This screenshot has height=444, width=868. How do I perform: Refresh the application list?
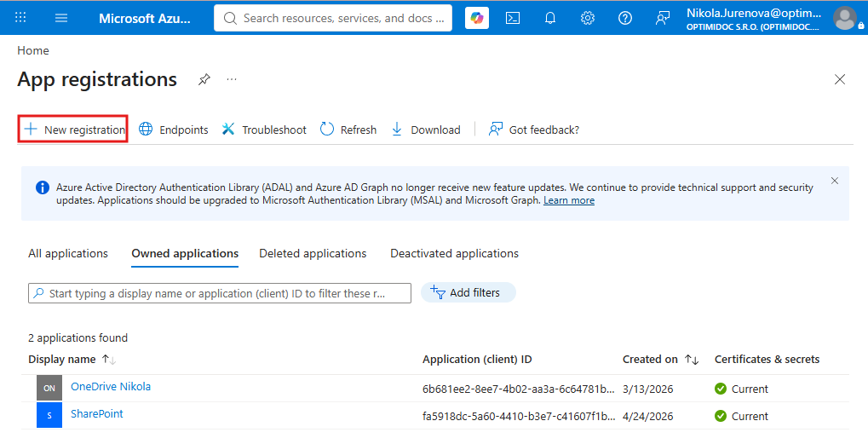[x=348, y=130]
